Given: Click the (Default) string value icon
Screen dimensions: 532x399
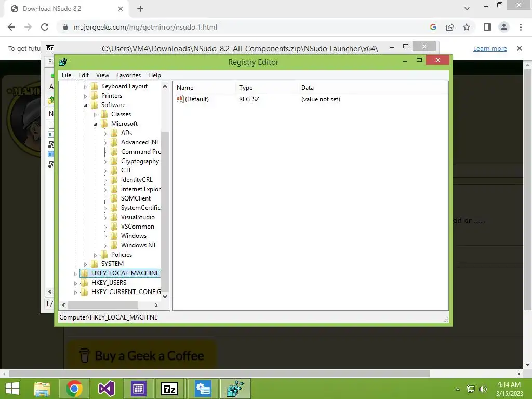Looking at the screenshot, I should (x=179, y=99).
